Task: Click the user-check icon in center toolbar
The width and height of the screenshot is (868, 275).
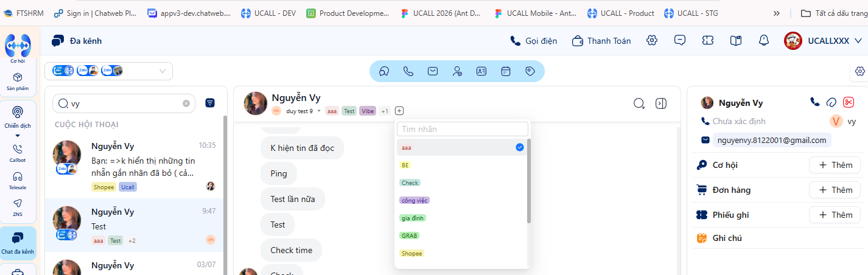Action: (457, 71)
